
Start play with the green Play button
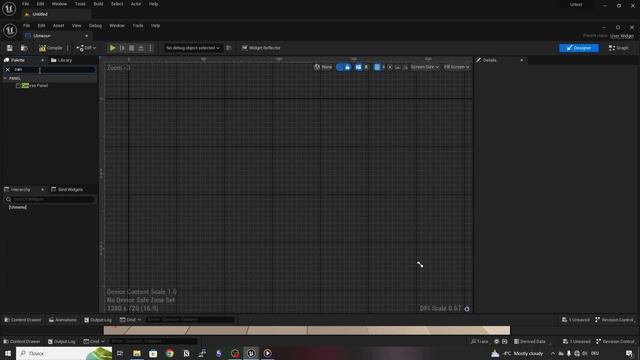112,48
